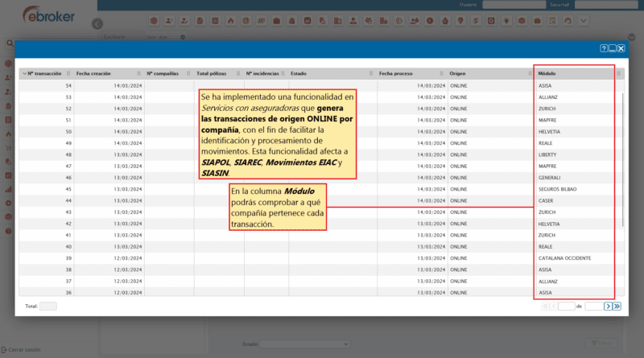
Task: Sort by Total pólizas column header
Action: 211,73
